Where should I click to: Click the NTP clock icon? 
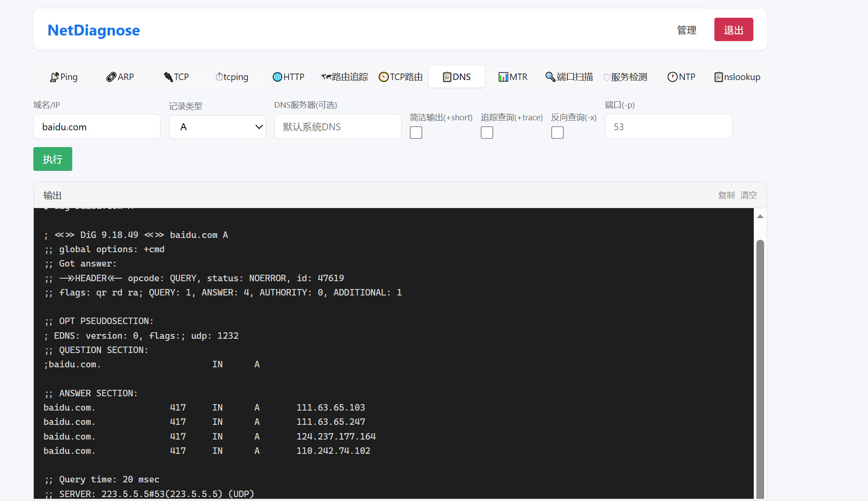(672, 77)
